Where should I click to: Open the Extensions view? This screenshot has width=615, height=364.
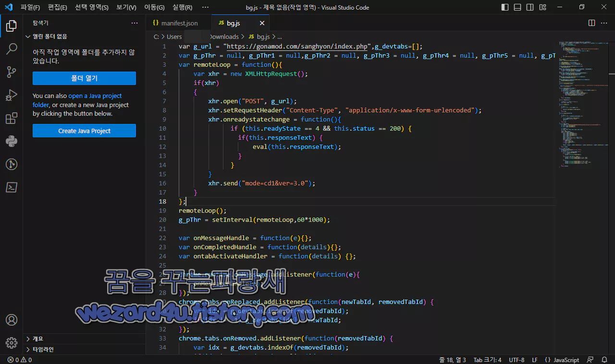pos(12,118)
